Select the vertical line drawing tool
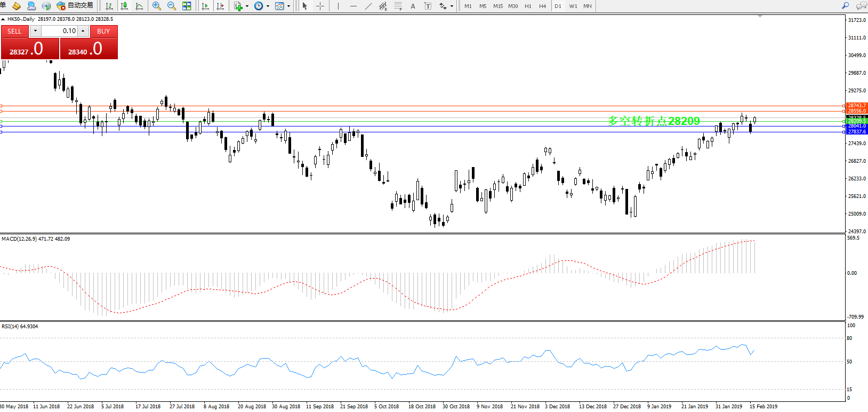Image resolution: width=868 pixels, height=412 pixels. [338, 6]
